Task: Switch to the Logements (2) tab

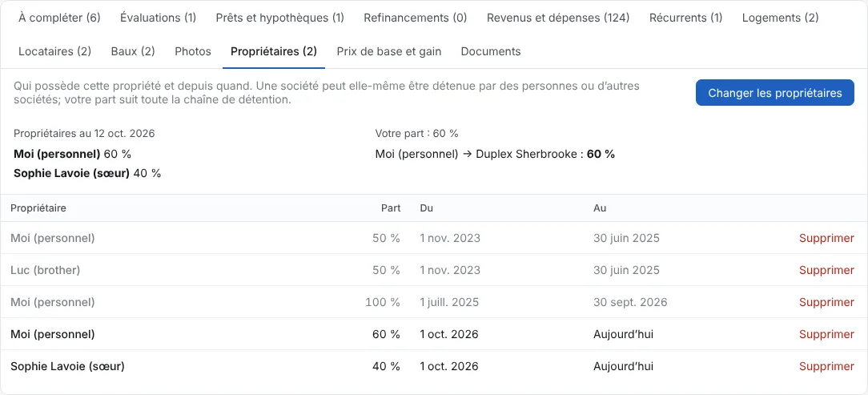Action: 780,18
